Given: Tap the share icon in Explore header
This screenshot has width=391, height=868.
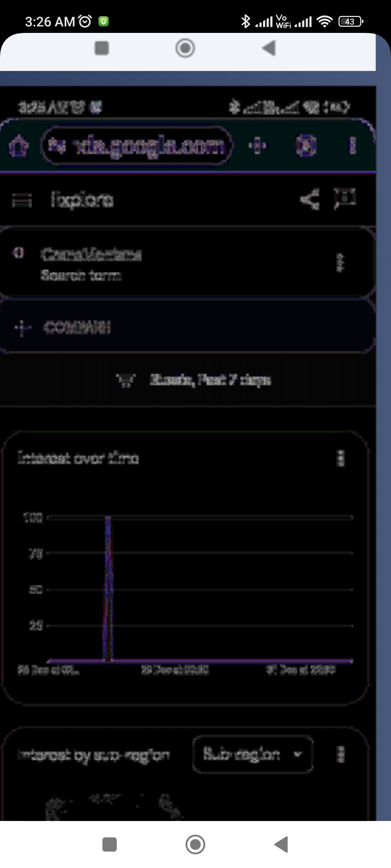Looking at the screenshot, I should pos(310,199).
